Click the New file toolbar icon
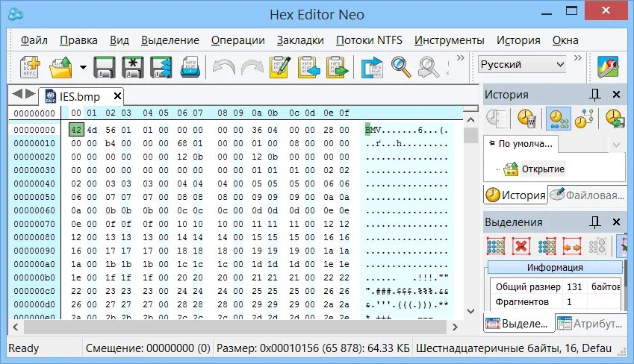The width and height of the screenshot is (634, 364). point(31,67)
